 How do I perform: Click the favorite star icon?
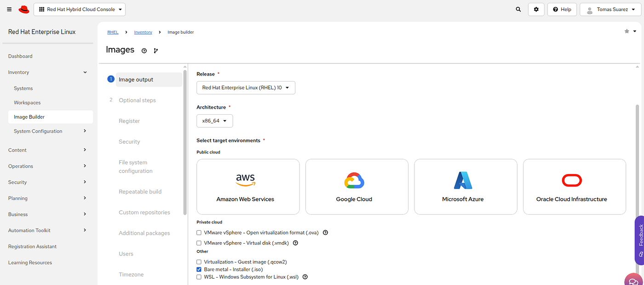point(627,31)
